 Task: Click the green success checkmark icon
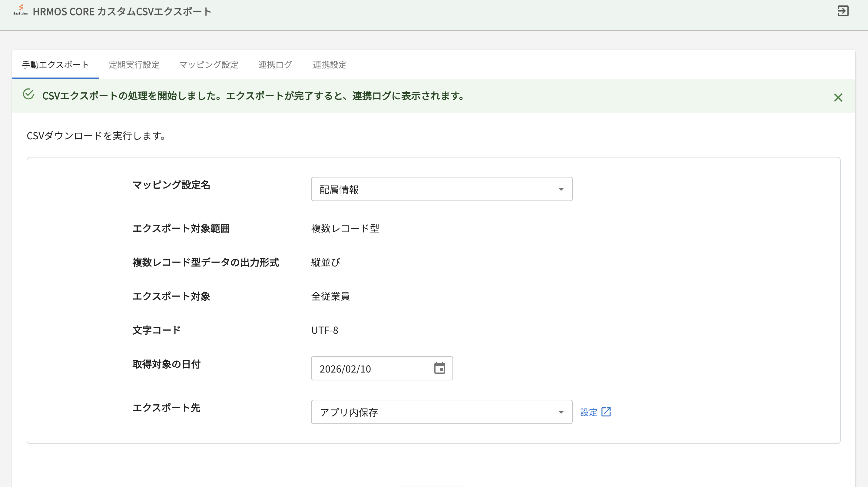tap(28, 94)
